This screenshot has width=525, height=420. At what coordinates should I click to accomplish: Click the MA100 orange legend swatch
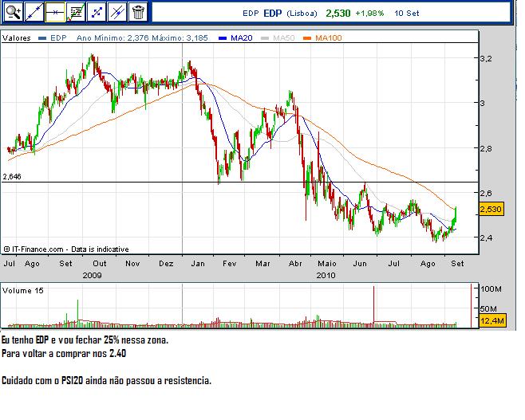(x=307, y=38)
